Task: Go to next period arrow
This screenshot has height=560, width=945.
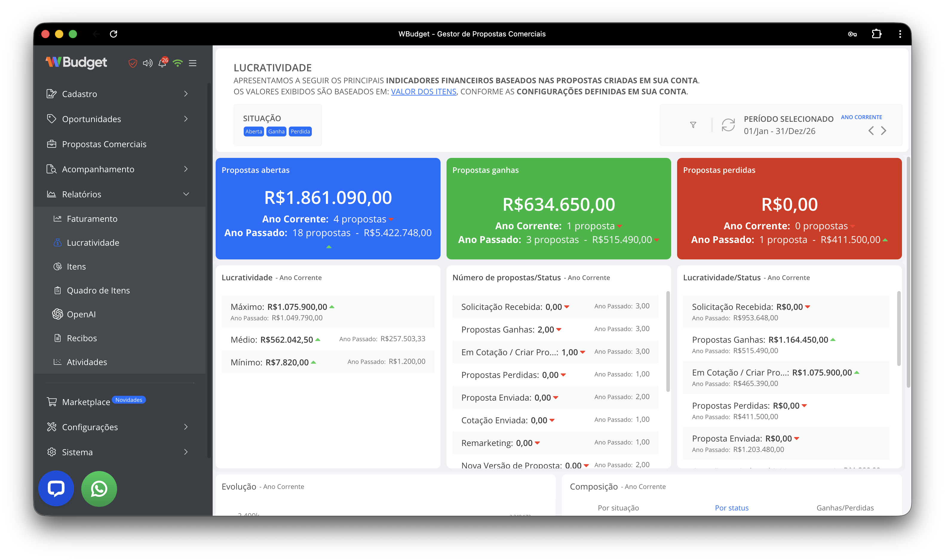Action: (x=884, y=131)
